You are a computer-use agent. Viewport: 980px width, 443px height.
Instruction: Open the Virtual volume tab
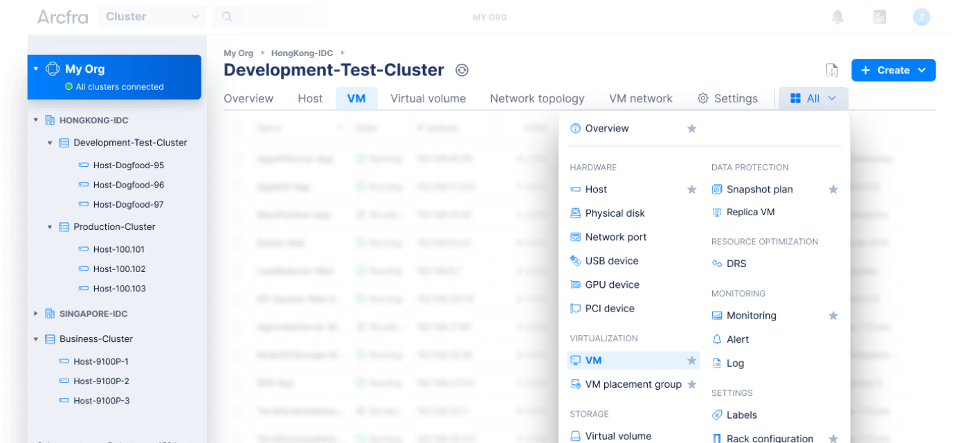tap(428, 98)
